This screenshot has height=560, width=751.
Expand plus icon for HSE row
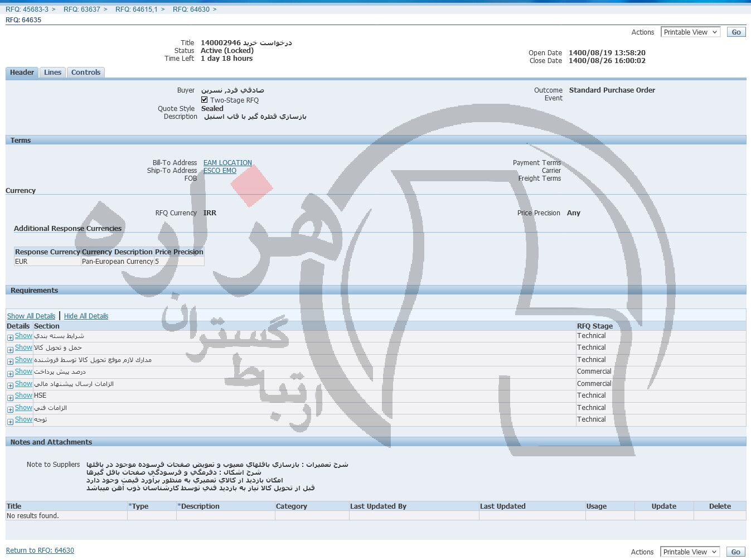click(10, 398)
